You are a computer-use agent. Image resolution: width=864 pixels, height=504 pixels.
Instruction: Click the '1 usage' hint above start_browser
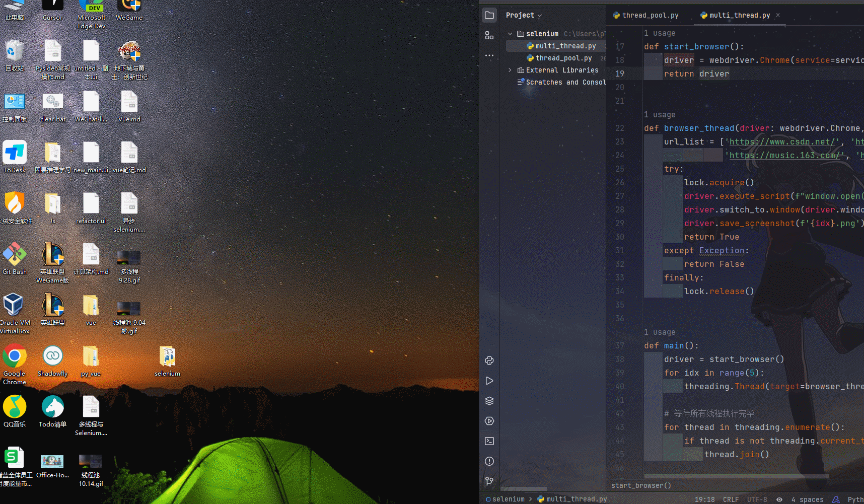660,33
